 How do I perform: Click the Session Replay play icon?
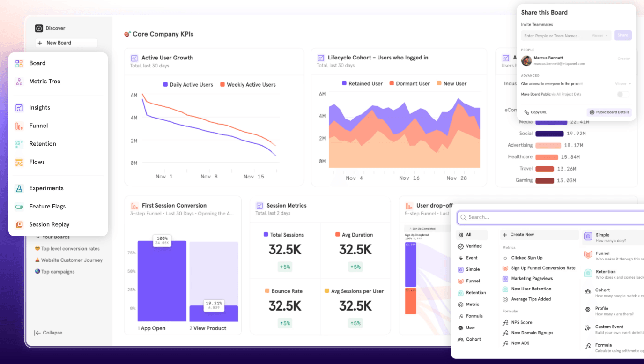coord(19,224)
